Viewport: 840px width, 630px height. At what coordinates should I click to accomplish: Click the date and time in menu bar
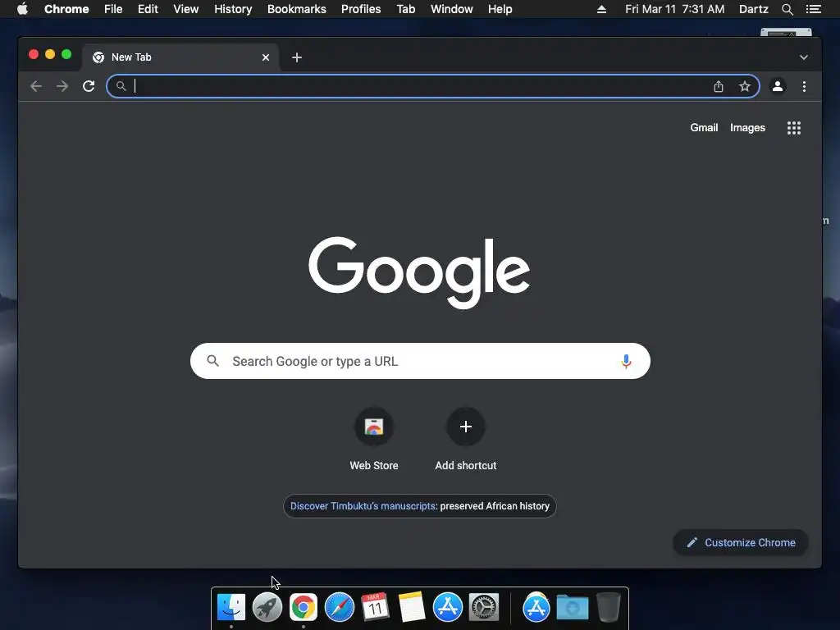point(674,9)
